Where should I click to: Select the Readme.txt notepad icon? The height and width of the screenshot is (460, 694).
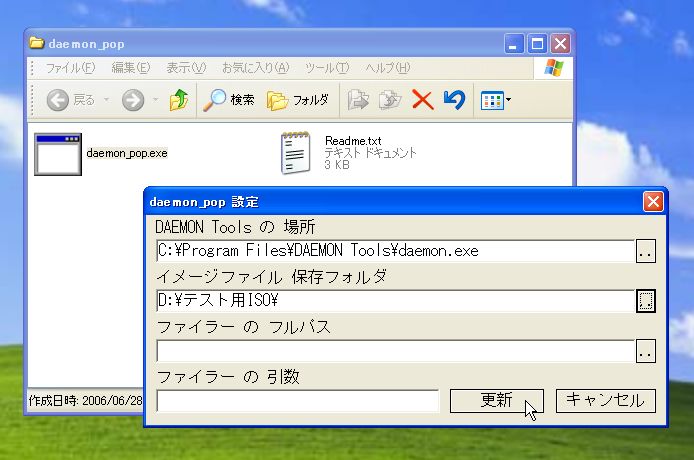point(296,153)
